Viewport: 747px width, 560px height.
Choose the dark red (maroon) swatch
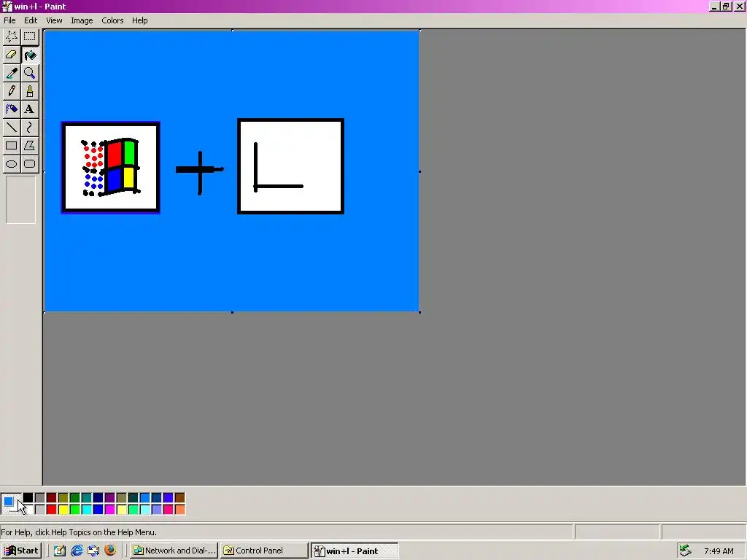52,498
